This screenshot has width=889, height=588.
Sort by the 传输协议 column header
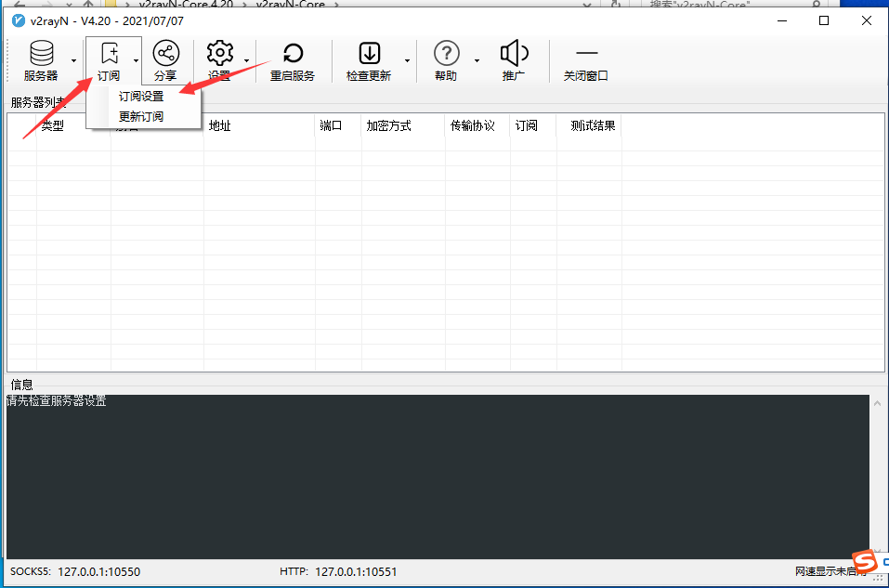pos(477,126)
